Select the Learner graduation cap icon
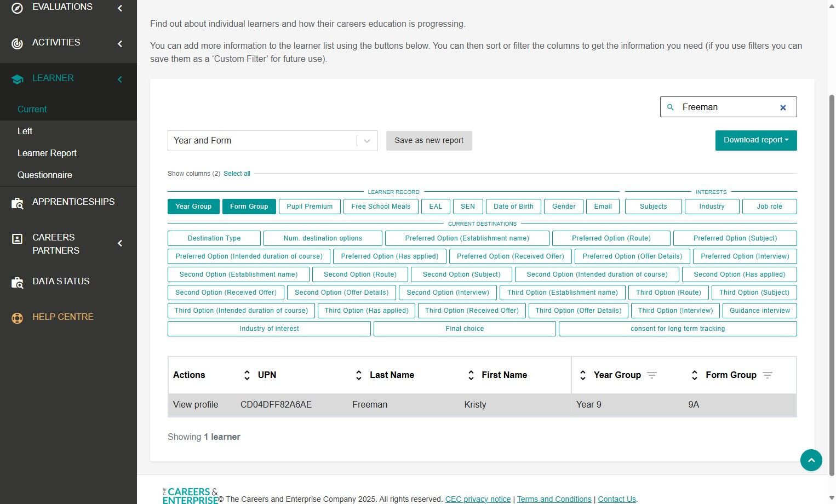 [x=17, y=79]
